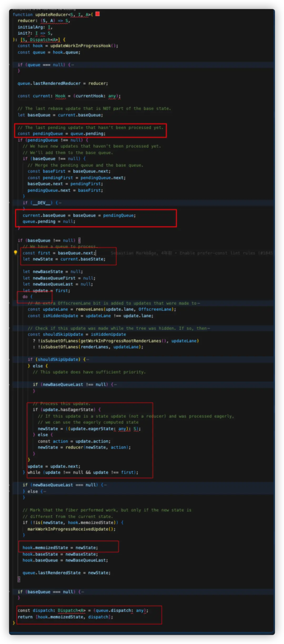Expand folded 'Check if this update was made' comment

click(209, 328)
